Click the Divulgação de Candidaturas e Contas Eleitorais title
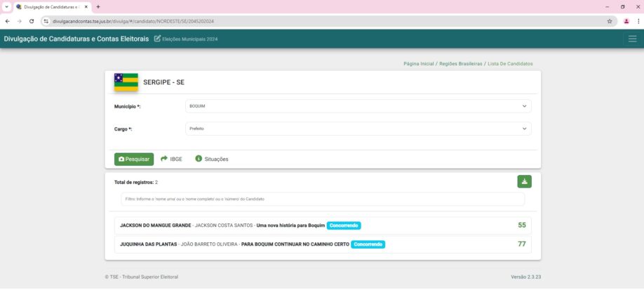 click(x=76, y=39)
